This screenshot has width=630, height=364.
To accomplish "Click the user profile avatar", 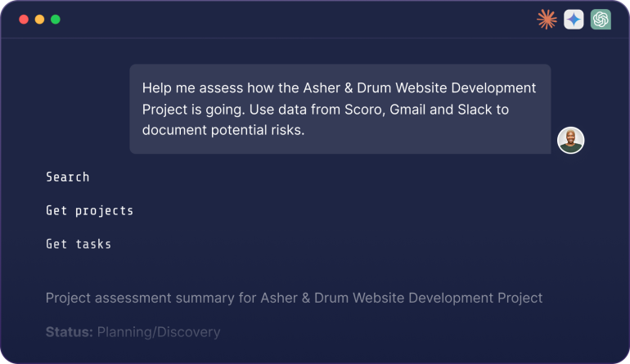I will pyautogui.click(x=570, y=140).
